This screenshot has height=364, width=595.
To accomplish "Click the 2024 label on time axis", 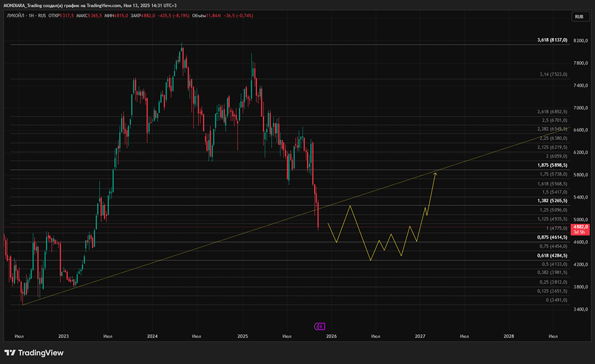I will (x=152, y=336).
